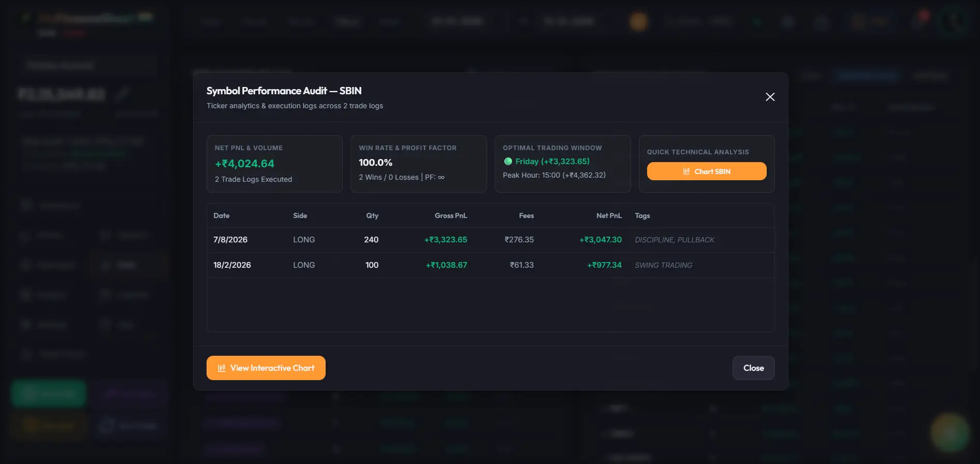Screen dimensions: 980x464
Task: Click the Fees column header
Action: coord(526,215)
